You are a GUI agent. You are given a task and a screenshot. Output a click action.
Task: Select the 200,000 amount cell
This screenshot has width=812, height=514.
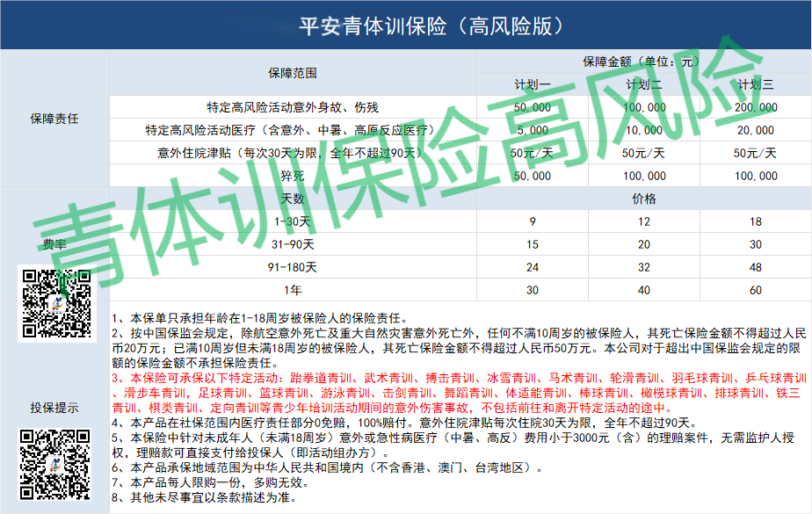click(x=756, y=107)
